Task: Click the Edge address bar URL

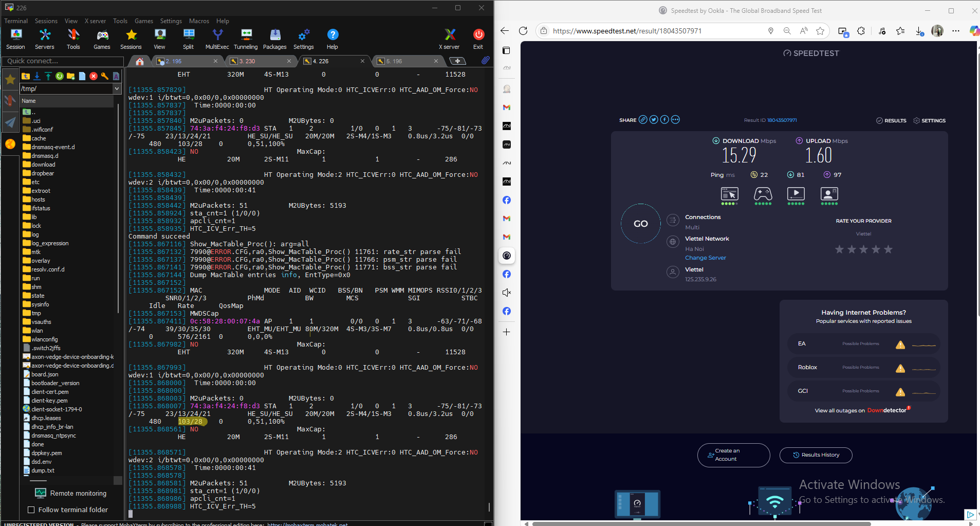Action: pos(627,31)
